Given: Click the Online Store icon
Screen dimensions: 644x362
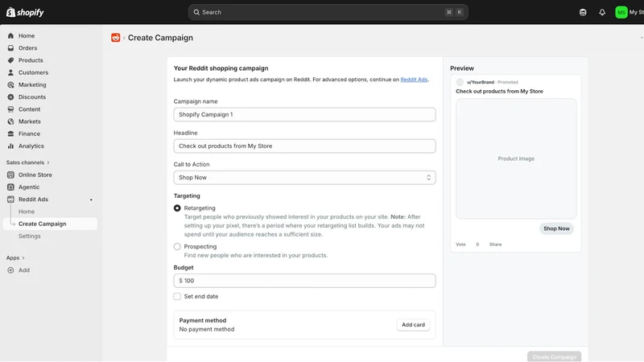Looking at the screenshot, I should pos(10,175).
